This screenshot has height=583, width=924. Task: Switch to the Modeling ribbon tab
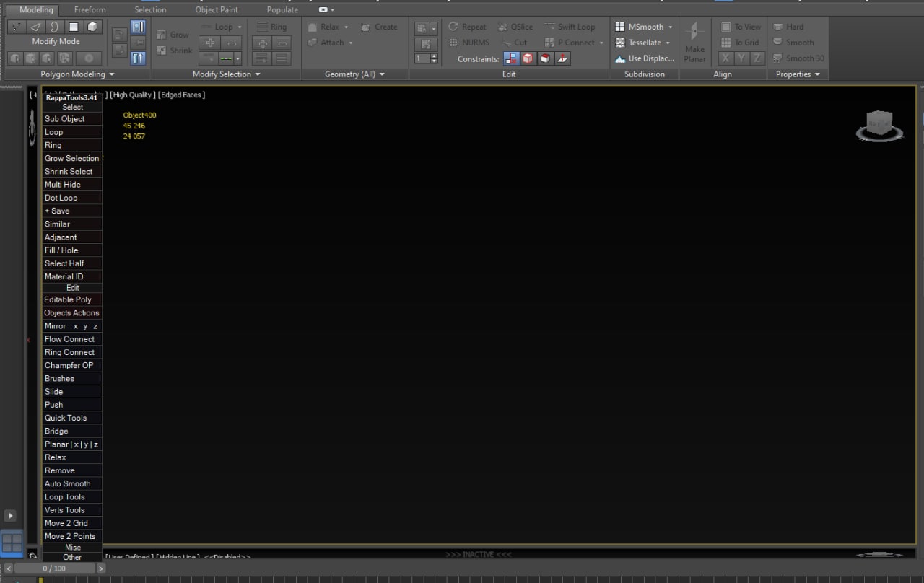pyautogui.click(x=36, y=9)
